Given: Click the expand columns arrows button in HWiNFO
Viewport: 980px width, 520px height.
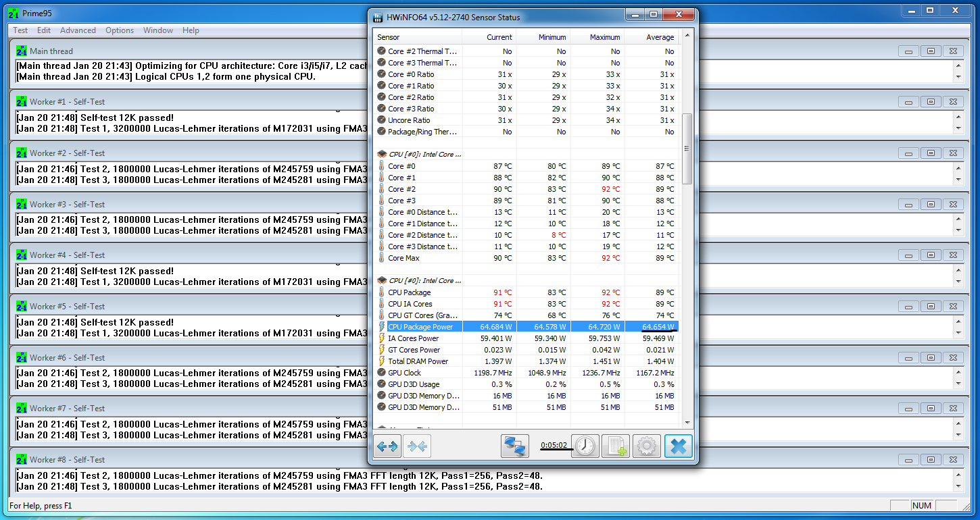Looking at the screenshot, I should point(388,446).
